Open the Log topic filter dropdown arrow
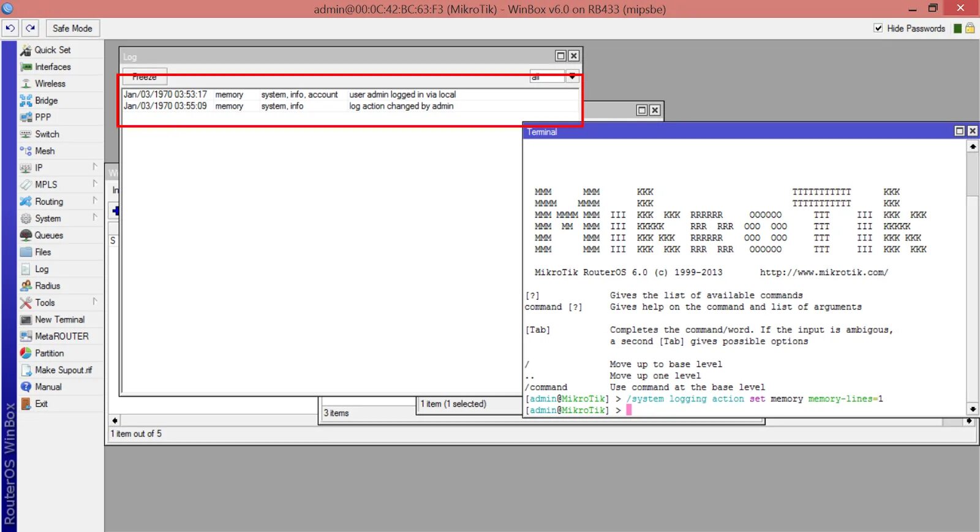980x532 pixels. [x=572, y=77]
